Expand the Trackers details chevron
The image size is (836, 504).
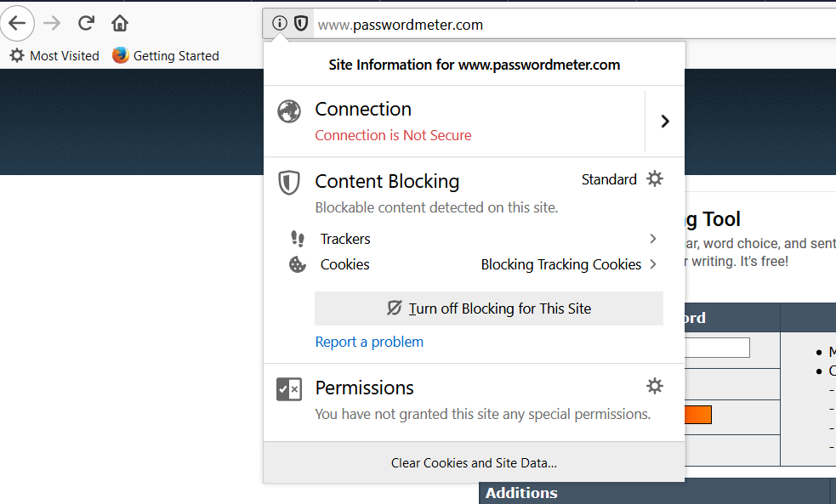pyautogui.click(x=653, y=239)
